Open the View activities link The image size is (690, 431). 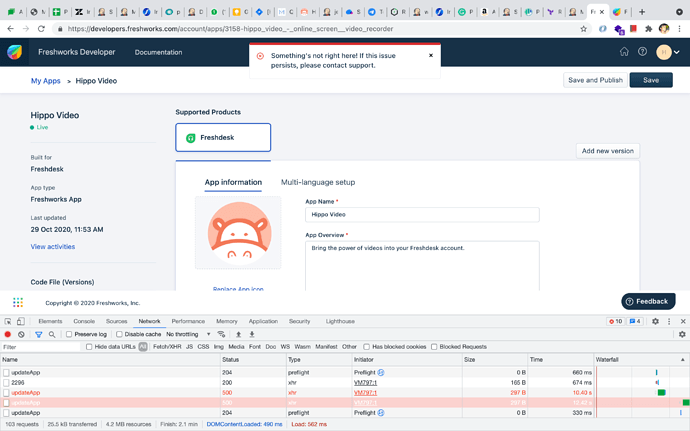(x=53, y=247)
